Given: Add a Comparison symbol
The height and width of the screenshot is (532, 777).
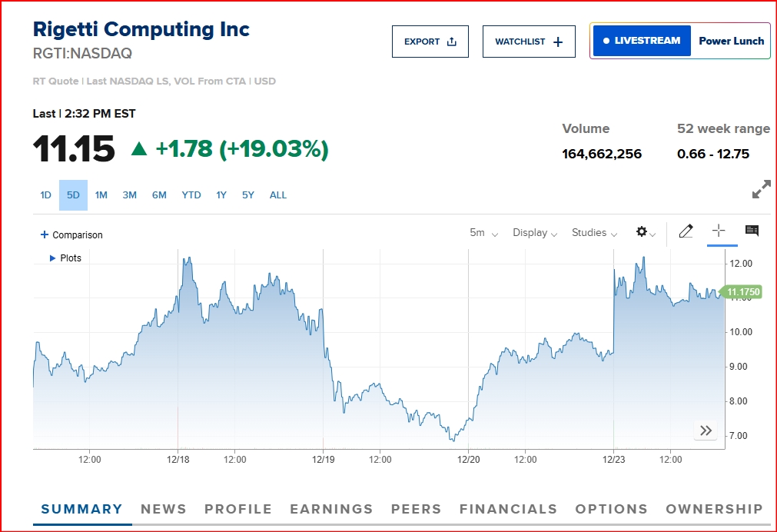Looking at the screenshot, I should point(71,235).
